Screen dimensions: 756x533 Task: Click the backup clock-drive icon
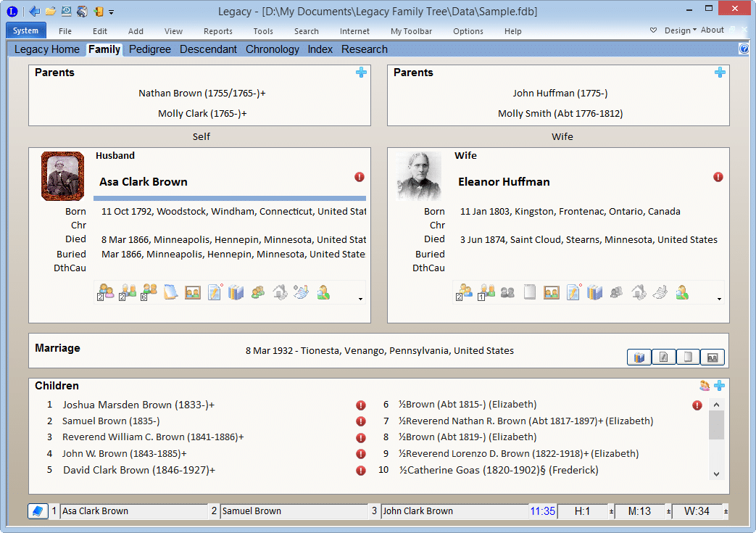[67, 11]
